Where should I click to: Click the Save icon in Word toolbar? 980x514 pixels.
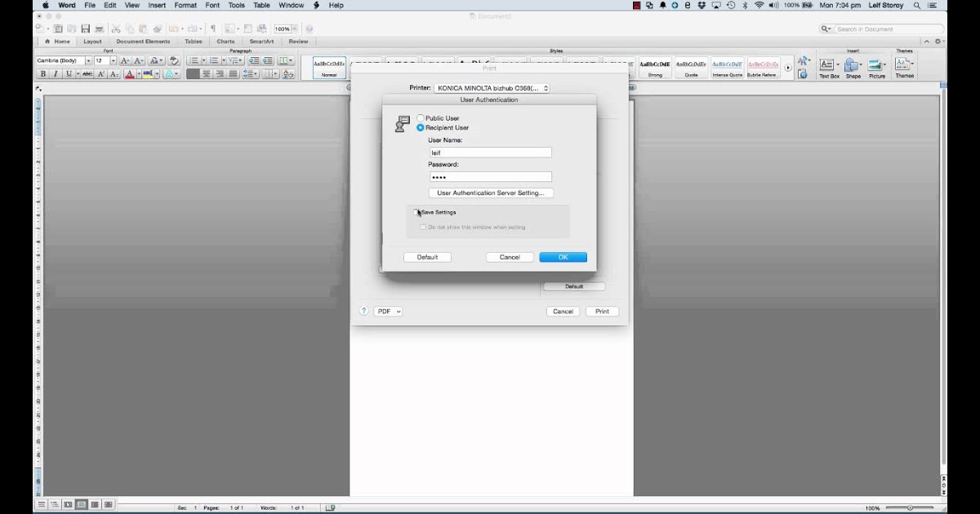[x=86, y=29]
